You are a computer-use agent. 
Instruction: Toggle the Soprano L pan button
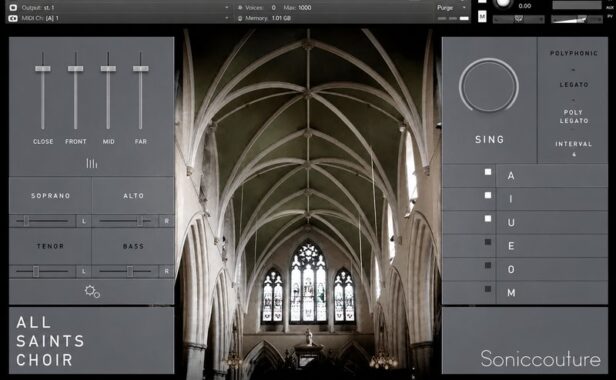click(x=84, y=221)
